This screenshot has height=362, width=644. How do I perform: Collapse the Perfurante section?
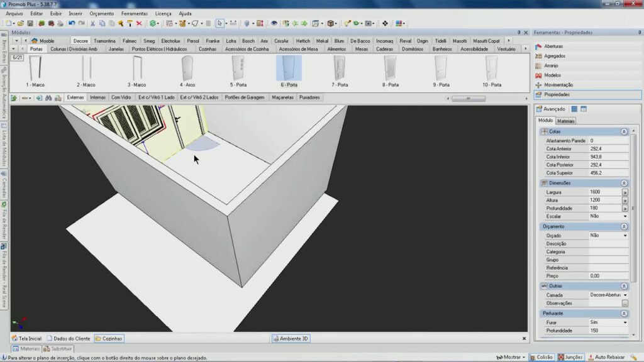(624, 314)
